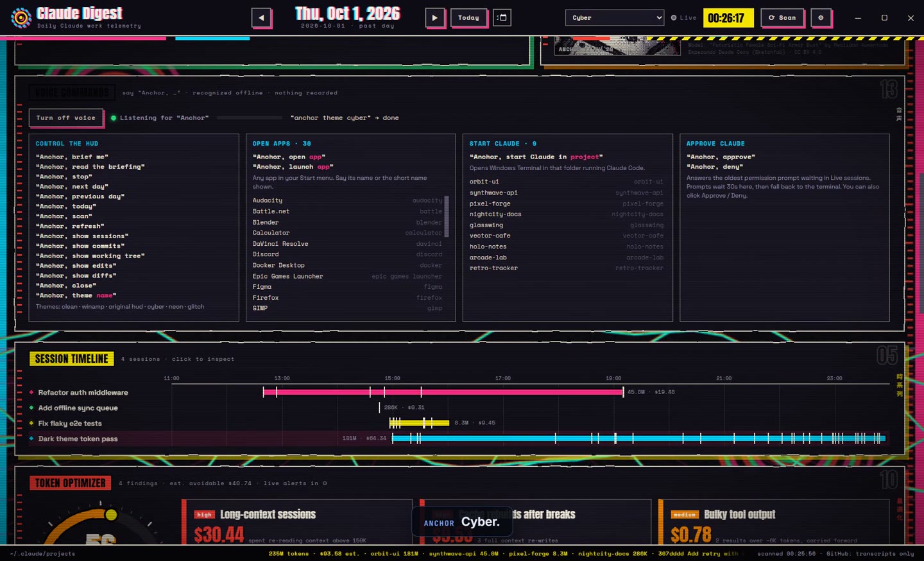The width and height of the screenshot is (924, 561).
Task: Open the Cyber theme dropdown
Action: pos(615,18)
